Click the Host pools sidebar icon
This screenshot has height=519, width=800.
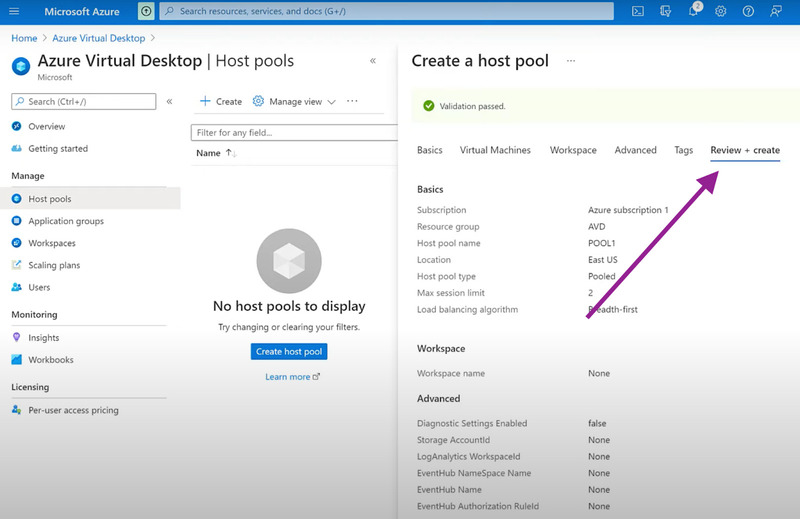click(x=17, y=199)
